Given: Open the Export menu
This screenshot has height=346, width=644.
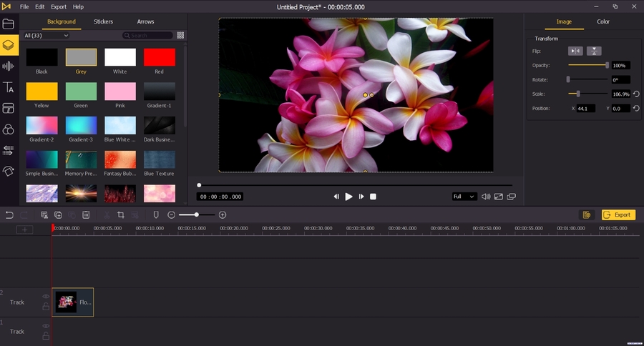Looking at the screenshot, I should click(59, 6).
